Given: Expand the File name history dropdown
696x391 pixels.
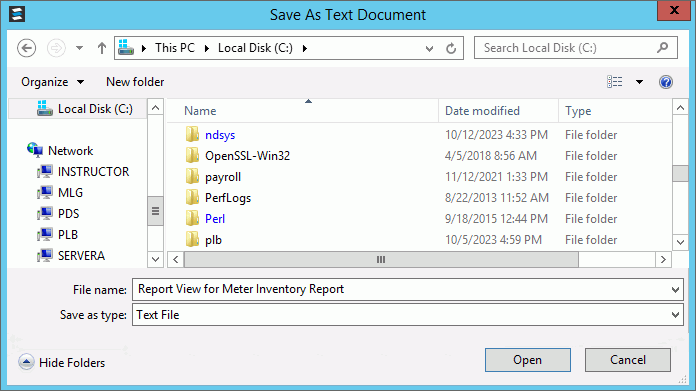Looking at the screenshot, I should point(675,289).
